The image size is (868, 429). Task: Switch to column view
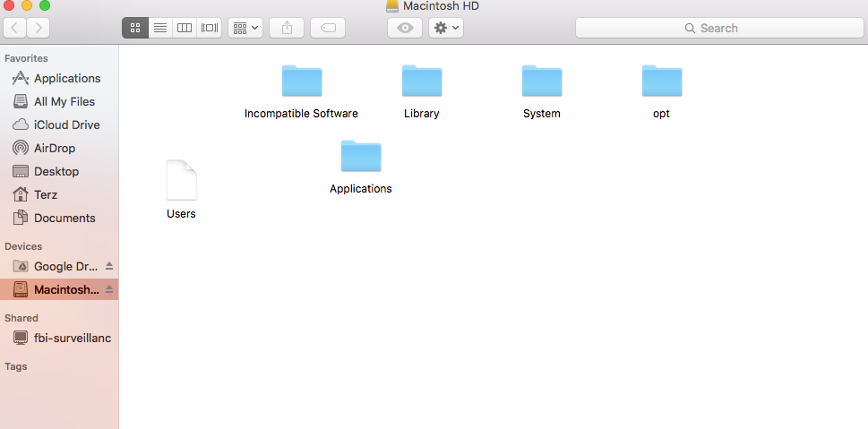point(185,28)
